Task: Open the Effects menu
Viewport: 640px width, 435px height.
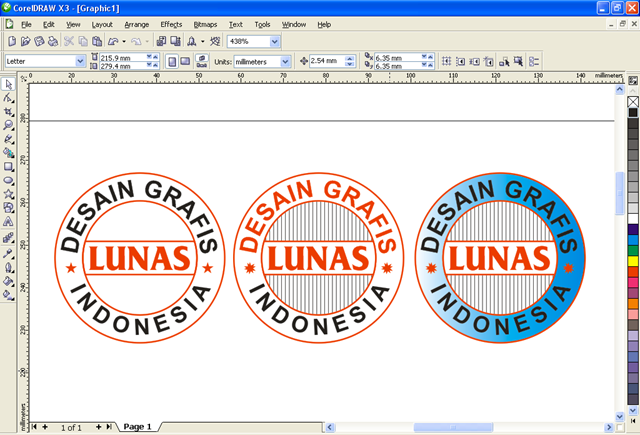Action: click(x=171, y=23)
